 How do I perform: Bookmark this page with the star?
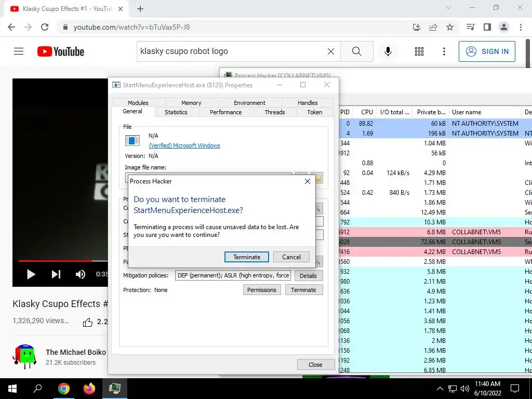click(450, 27)
